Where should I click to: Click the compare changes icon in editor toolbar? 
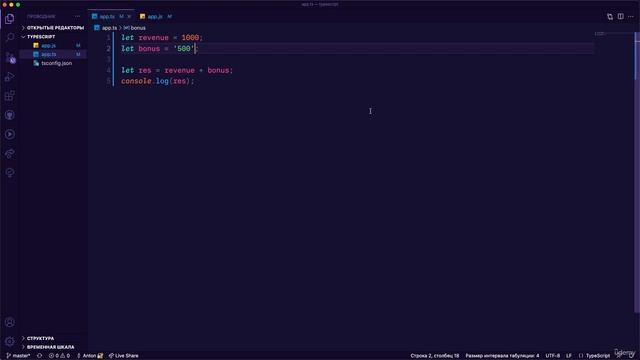(x=610, y=17)
